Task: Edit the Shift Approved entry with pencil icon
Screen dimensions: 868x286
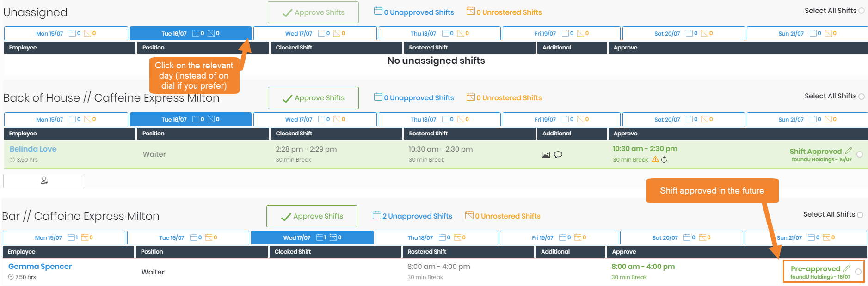Action: click(x=848, y=151)
